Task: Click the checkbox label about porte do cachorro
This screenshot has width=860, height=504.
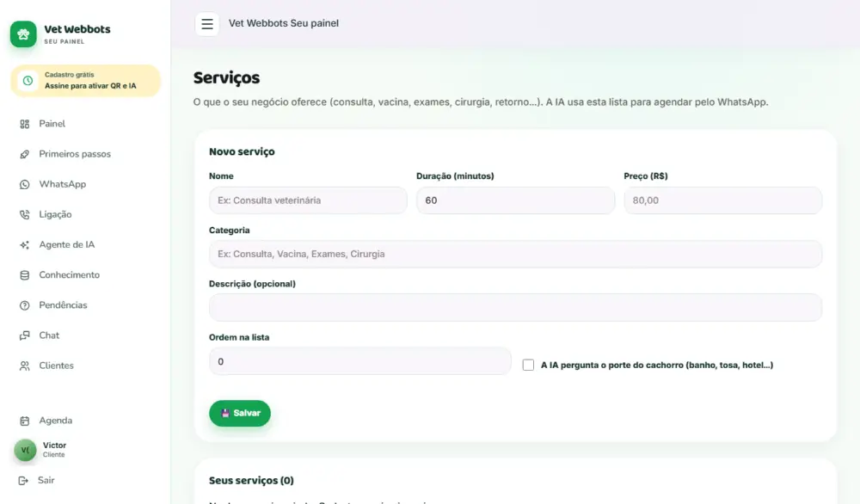Action: click(x=657, y=366)
